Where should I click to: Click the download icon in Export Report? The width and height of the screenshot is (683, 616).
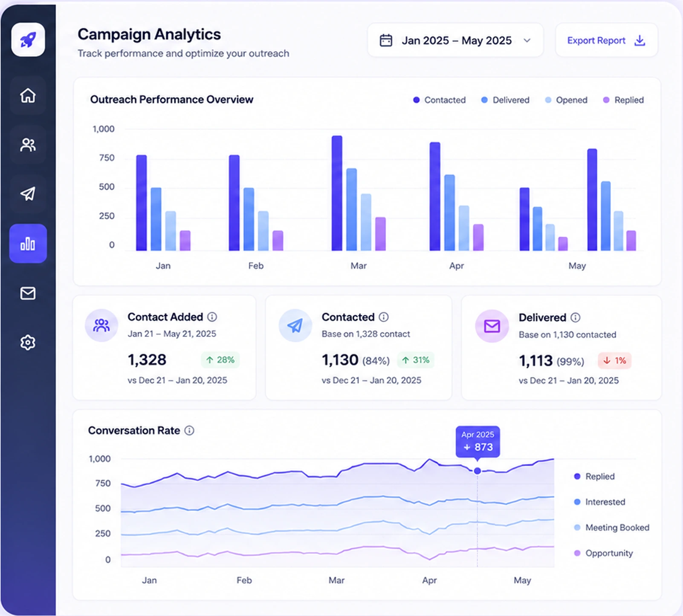[x=640, y=40]
